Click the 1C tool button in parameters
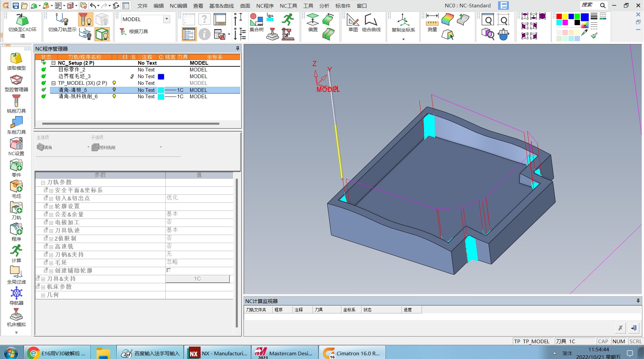Screen dimensions: 644x359 point(198,279)
